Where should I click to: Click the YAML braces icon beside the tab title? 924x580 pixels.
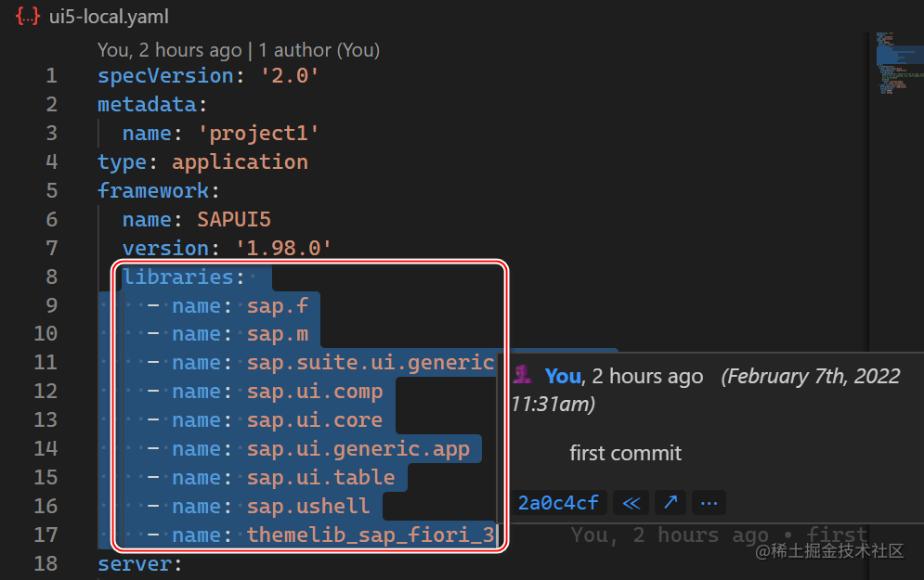click(x=27, y=16)
